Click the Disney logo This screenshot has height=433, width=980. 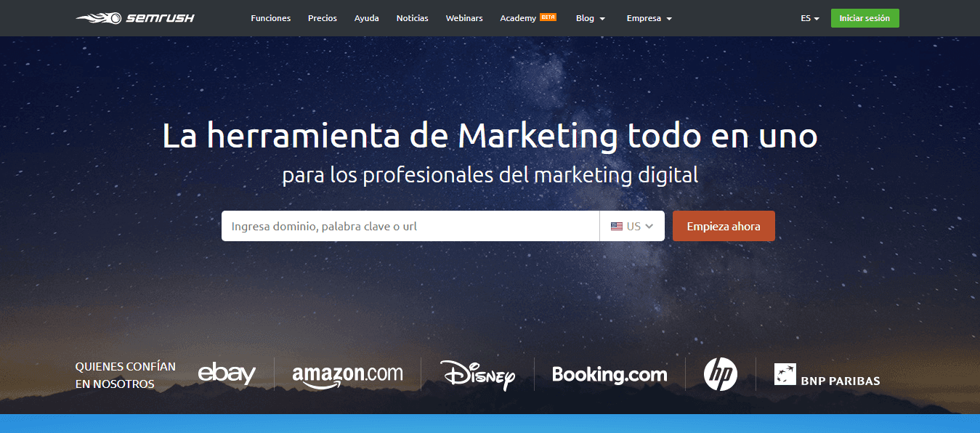click(x=478, y=375)
